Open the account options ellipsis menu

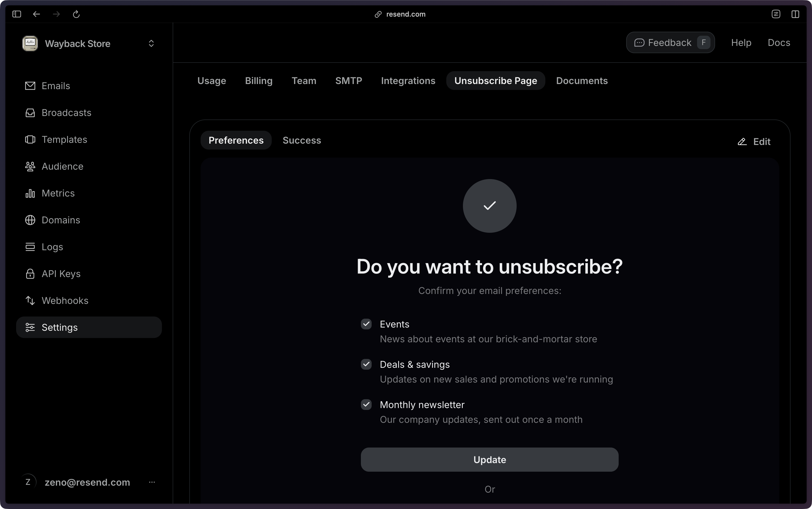click(x=152, y=482)
